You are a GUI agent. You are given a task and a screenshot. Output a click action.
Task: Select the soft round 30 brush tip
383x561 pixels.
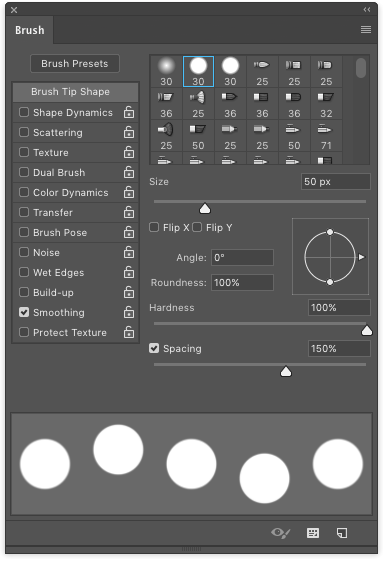pyautogui.click(x=166, y=72)
